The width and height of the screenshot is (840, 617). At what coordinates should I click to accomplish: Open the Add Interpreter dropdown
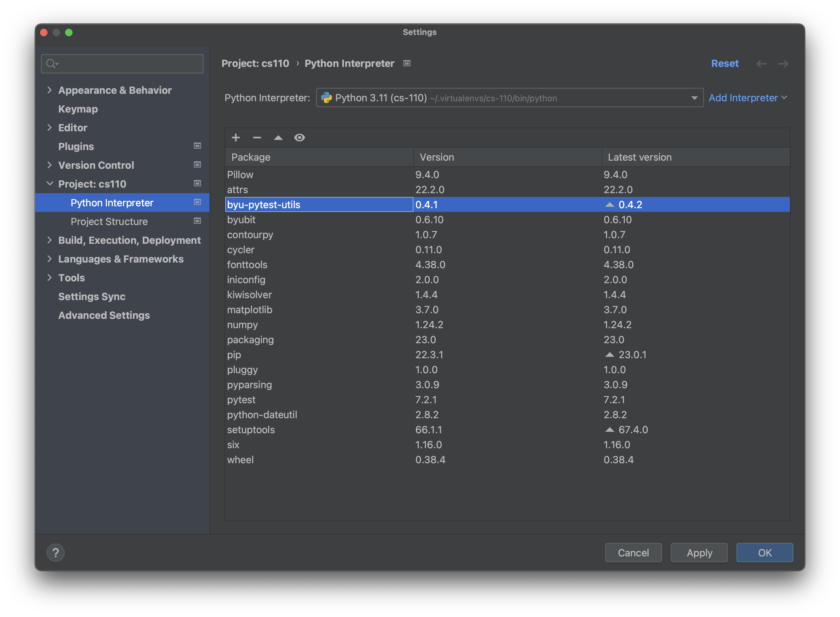click(748, 98)
